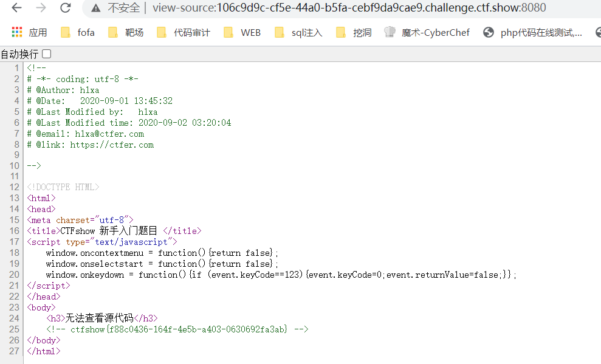The height and width of the screenshot is (364, 601).
Task: Click the 无法查看源代码 heading text
Action: (99, 318)
